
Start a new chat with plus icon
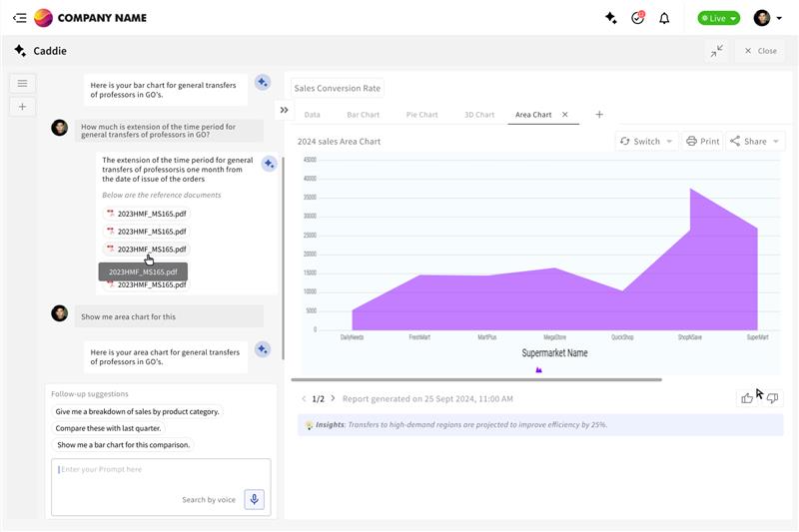pyautogui.click(x=22, y=107)
